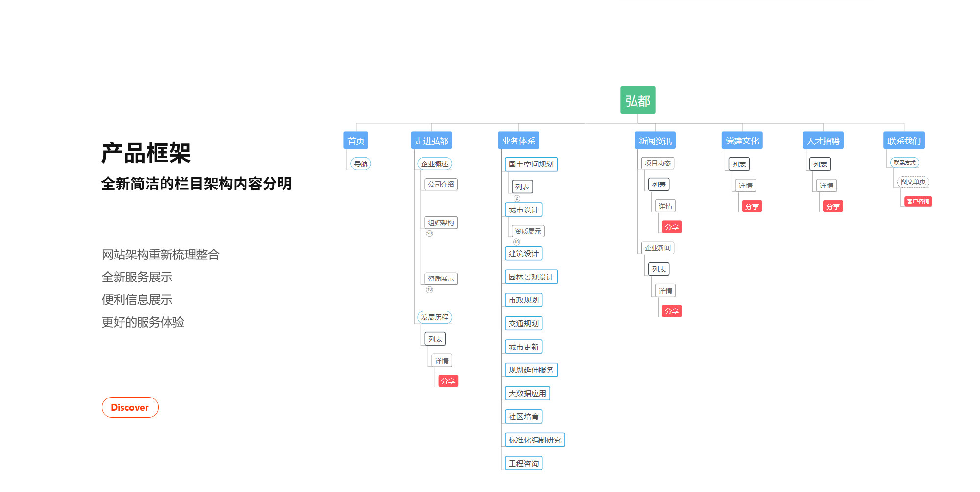Select the 企业概述 node
980x492 pixels.
[x=435, y=164]
